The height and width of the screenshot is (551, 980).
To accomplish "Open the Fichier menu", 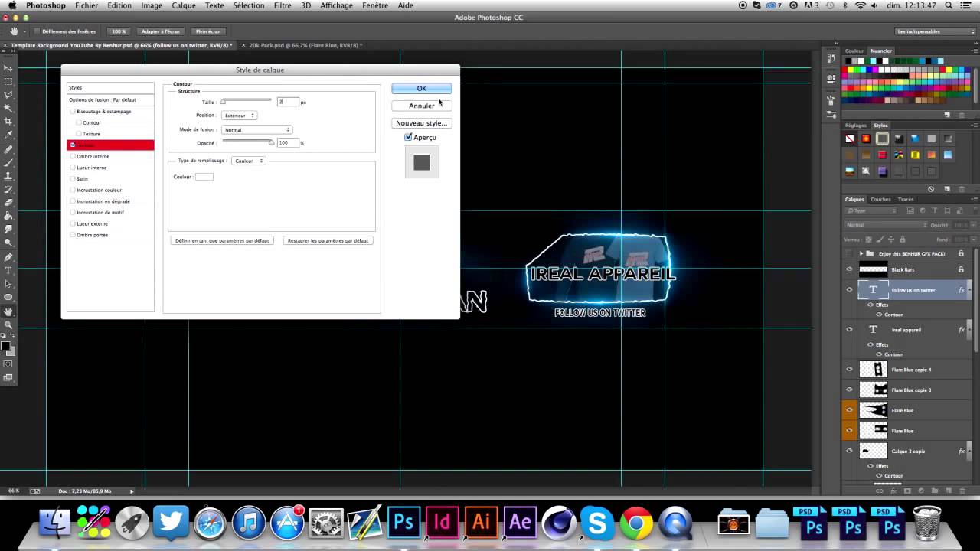I will pyautogui.click(x=87, y=5).
